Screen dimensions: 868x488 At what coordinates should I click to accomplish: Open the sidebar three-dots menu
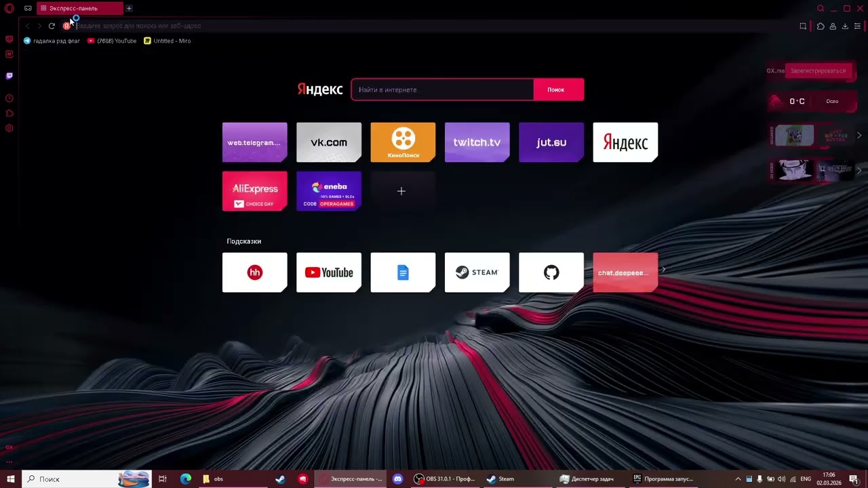[9, 462]
